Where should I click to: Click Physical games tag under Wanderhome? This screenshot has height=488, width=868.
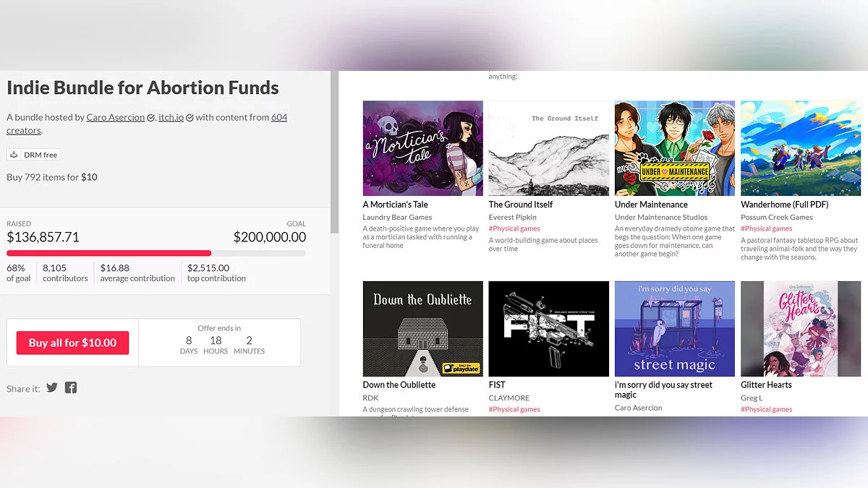point(766,228)
